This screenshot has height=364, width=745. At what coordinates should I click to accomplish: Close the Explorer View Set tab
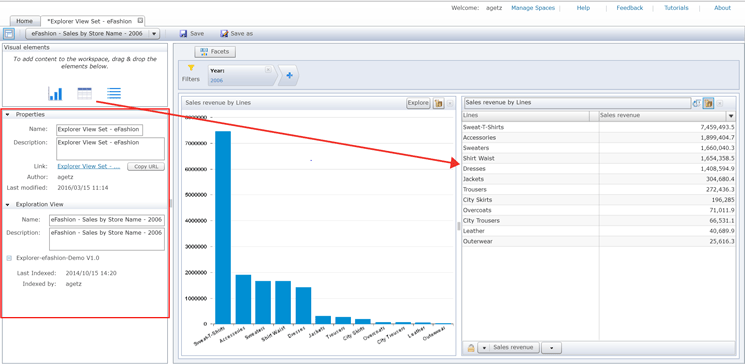pyautogui.click(x=140, y=20)
